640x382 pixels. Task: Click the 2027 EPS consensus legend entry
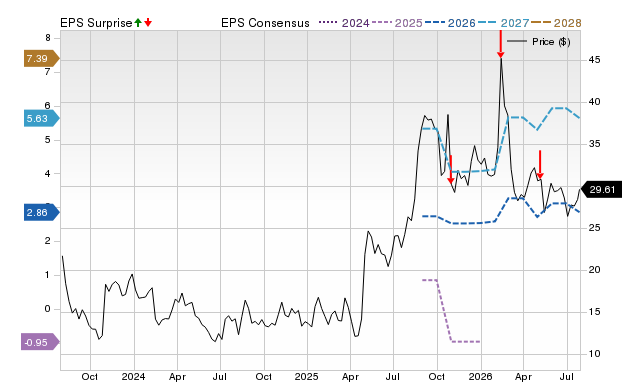click(503, 23)
